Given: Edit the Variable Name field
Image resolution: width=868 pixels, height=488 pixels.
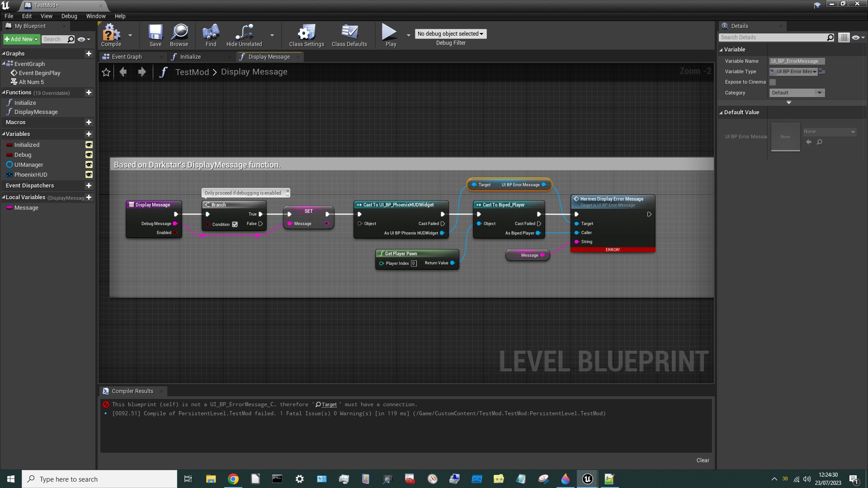Looking at the screenshot, I should [x=797, y=61].
